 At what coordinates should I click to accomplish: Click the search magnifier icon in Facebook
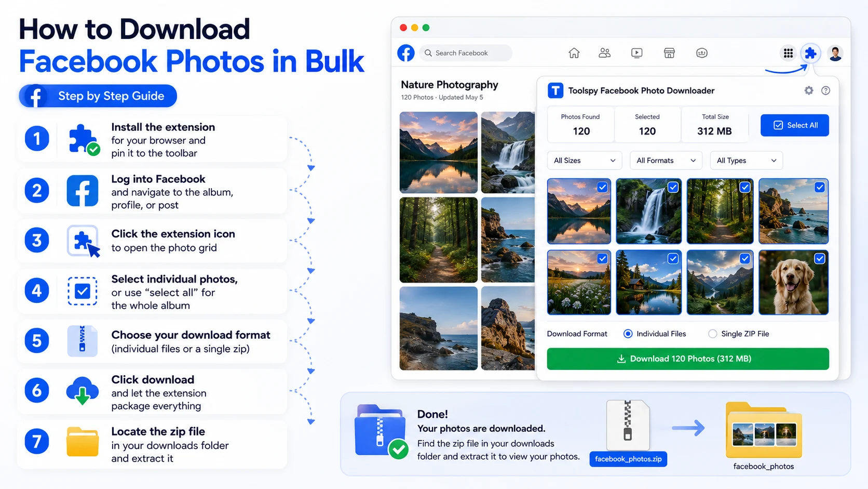(x=428, y=53)
